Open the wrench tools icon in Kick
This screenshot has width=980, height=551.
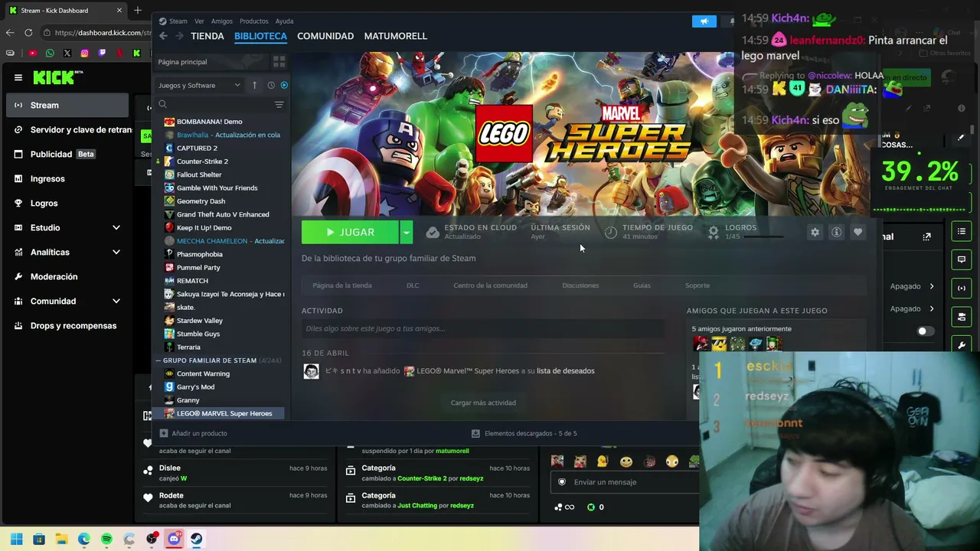tap(962, 345)
